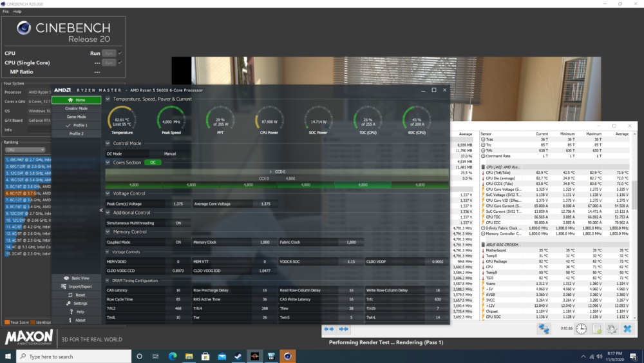644x363 pixels.
Task: Click the TDC (CPU) gauge
Action: (368, 120)
